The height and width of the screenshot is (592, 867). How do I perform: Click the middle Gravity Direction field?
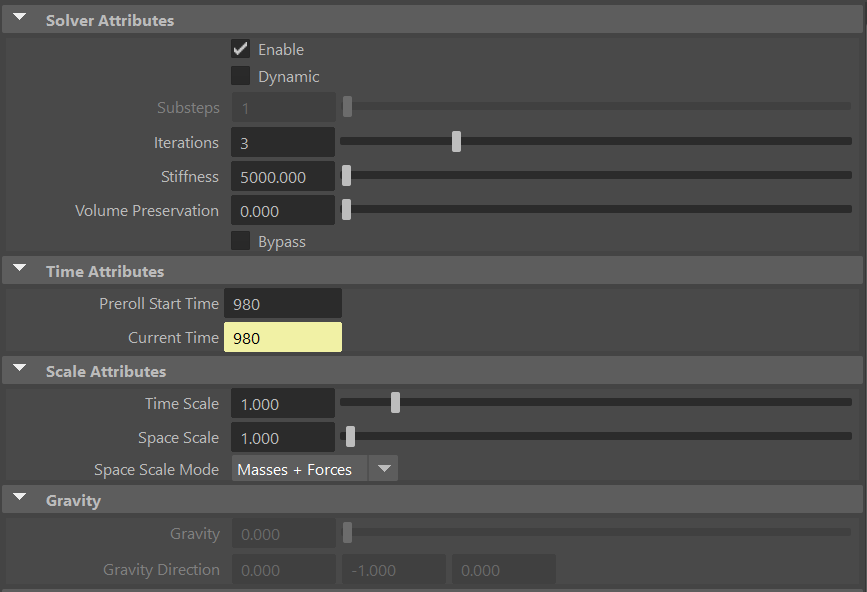pos(393,568)
